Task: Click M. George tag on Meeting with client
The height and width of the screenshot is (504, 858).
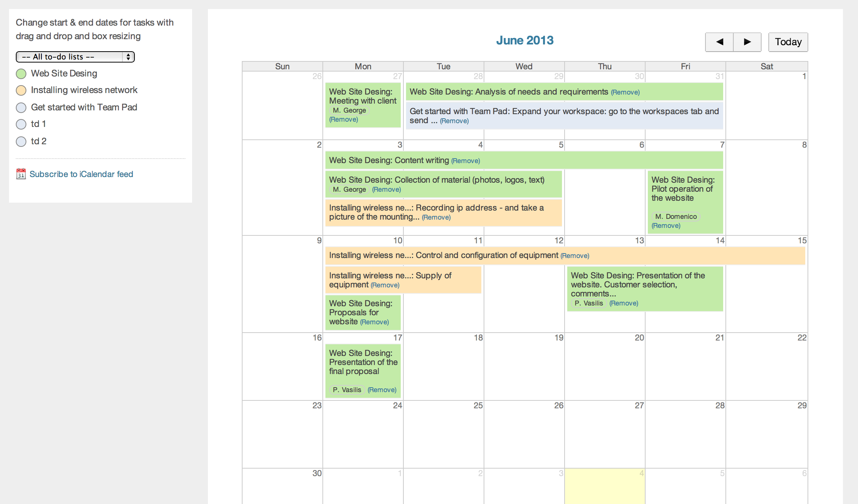Action: pos(350,110)
